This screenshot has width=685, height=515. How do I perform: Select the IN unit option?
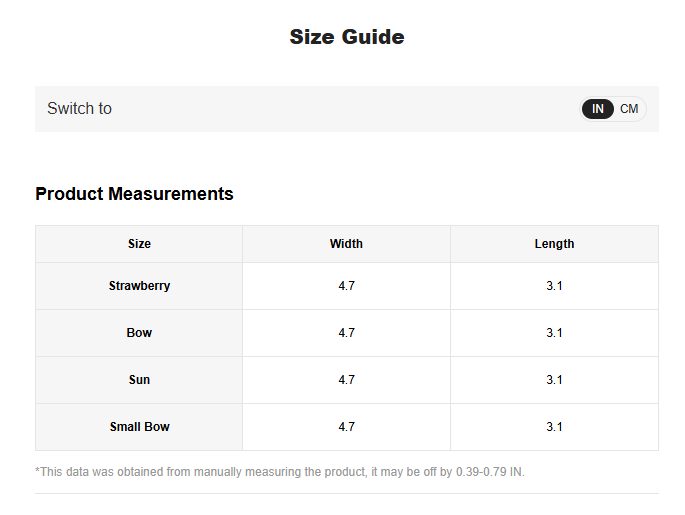[598, 109]
